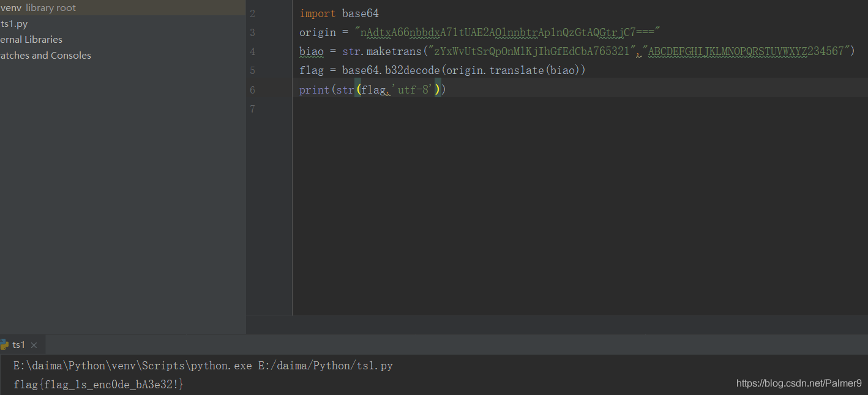Image resolution: width=868 pixels, height=395 pixels.
Task: Click 'b32decode' on line 5
Action: pyautogui.click(x=413, y=70)
